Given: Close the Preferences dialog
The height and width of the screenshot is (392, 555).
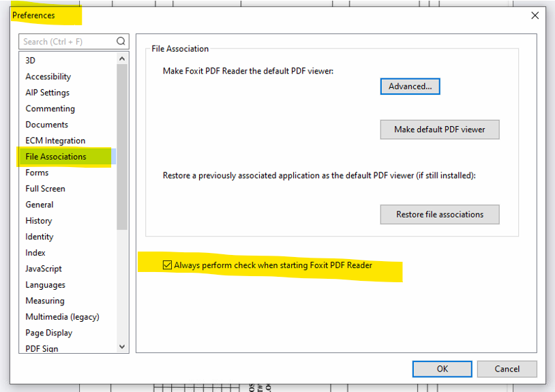Looking at the screenshot, I should (x=535, y=15).
